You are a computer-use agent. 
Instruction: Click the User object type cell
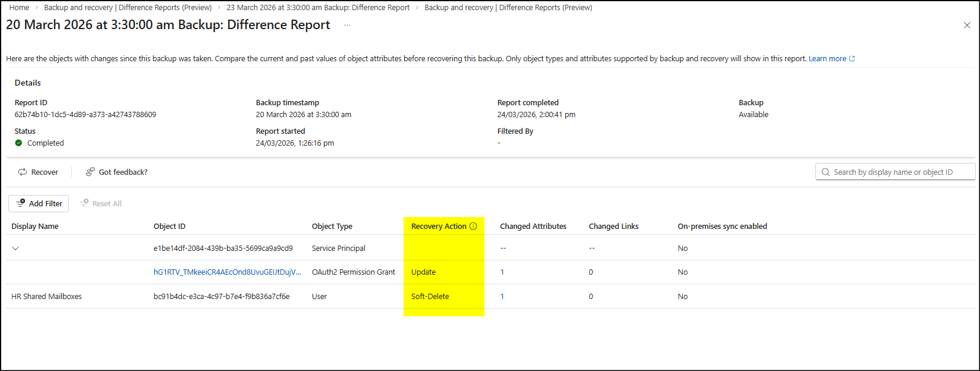tap(319, 296)
